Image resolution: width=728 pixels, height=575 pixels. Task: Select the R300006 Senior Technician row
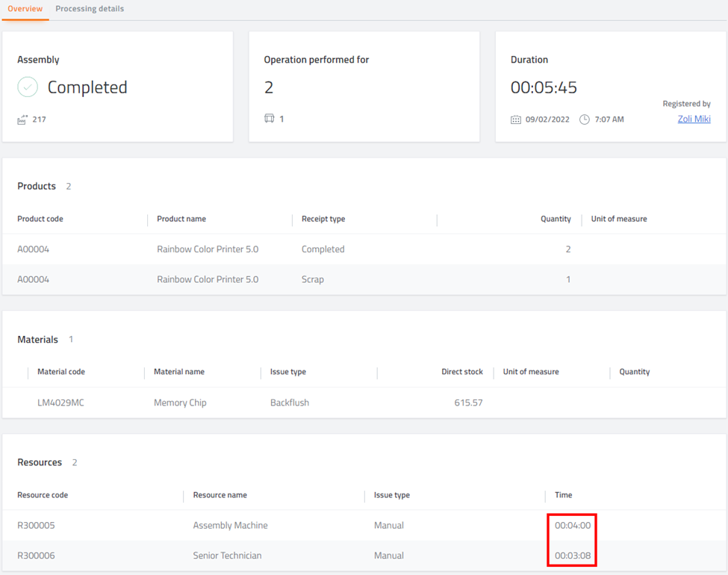[364, 556]
